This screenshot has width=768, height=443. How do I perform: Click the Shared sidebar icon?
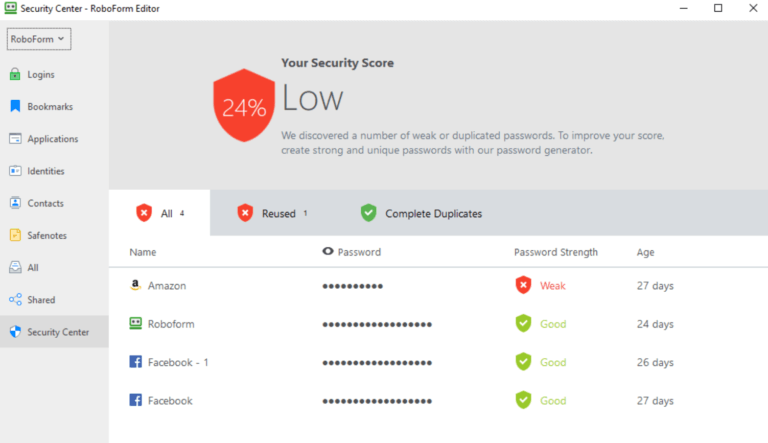(15, 300)
